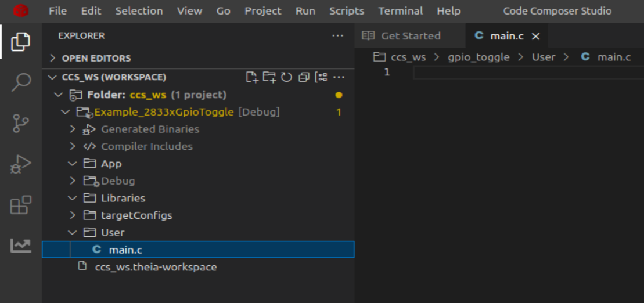Open the Explorer view in activity bar
Image resolution: width=644 pixels, height=303 pixels.
20,41
